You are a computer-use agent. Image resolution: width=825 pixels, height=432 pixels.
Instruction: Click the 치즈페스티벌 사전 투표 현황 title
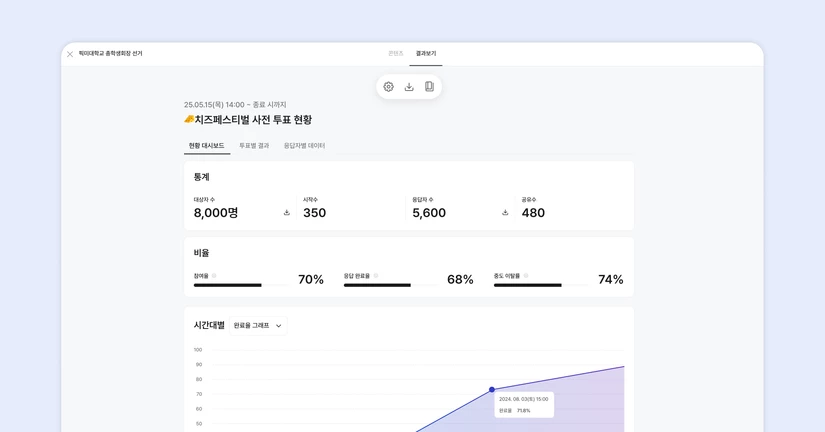click(x=253, y=120)
